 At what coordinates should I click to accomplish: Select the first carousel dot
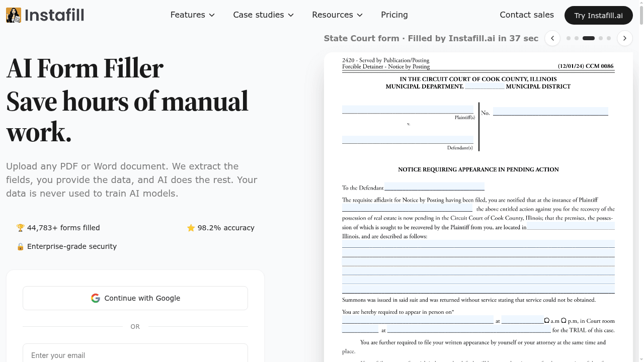tap(569, 38)
